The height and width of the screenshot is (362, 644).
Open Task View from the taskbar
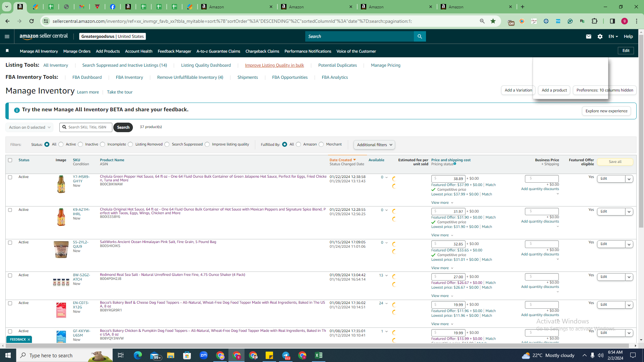121,355
